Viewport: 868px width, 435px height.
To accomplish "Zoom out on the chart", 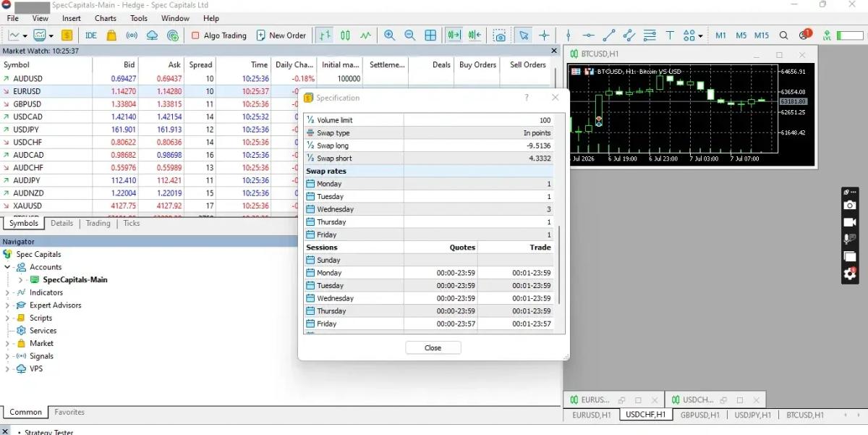I will (x=410, y=35).
